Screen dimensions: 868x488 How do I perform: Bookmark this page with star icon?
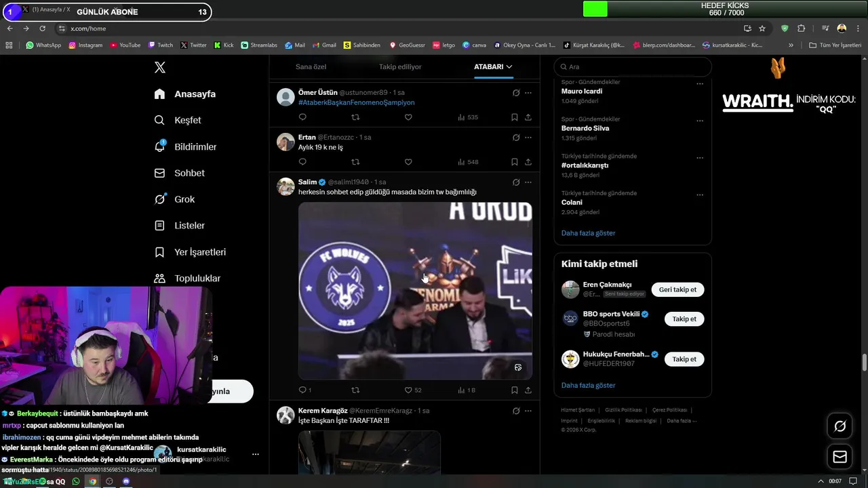click(762, 28)
